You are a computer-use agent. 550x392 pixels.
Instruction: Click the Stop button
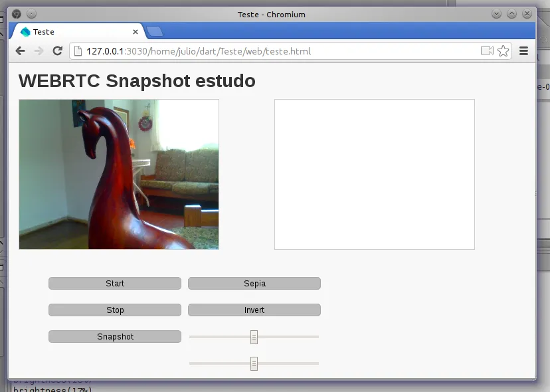click(x=115, y=310)
